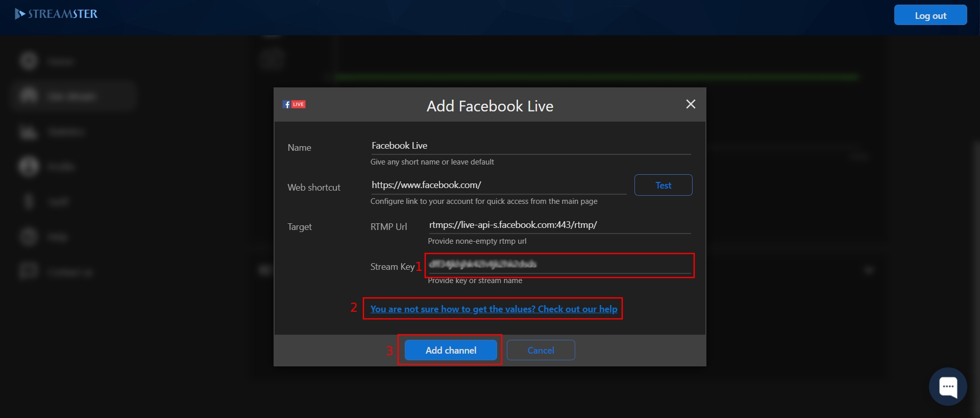The image size is (980, 418).
Task: Click the 'Configure link to your account' hint text
Action: 484,201
